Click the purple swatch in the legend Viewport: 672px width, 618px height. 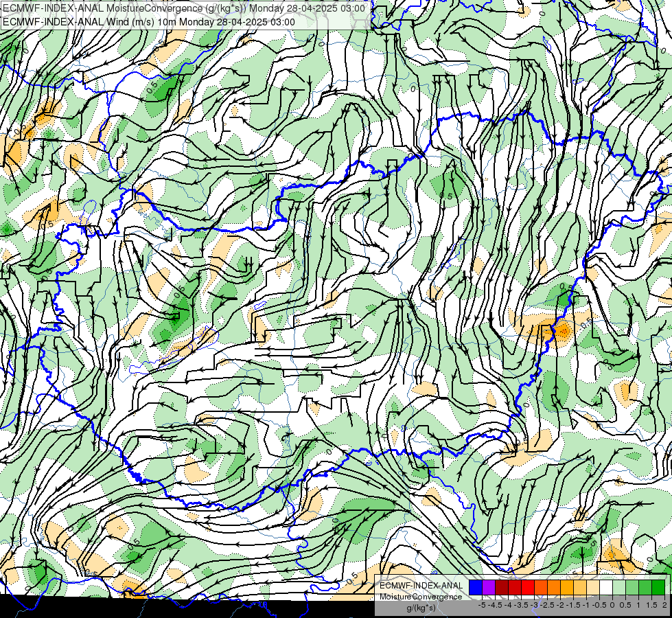(489, 587)
